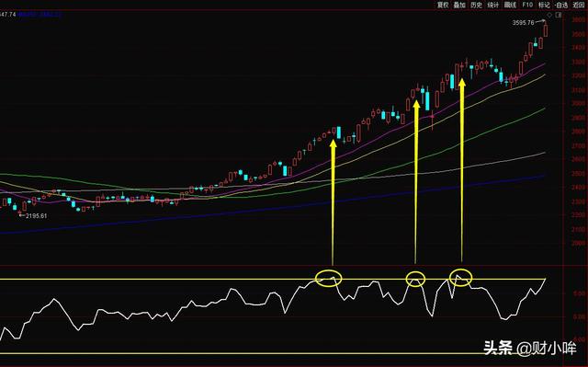Go back with 返回 button
Screen dimensions: 588x367
[579, 5]
